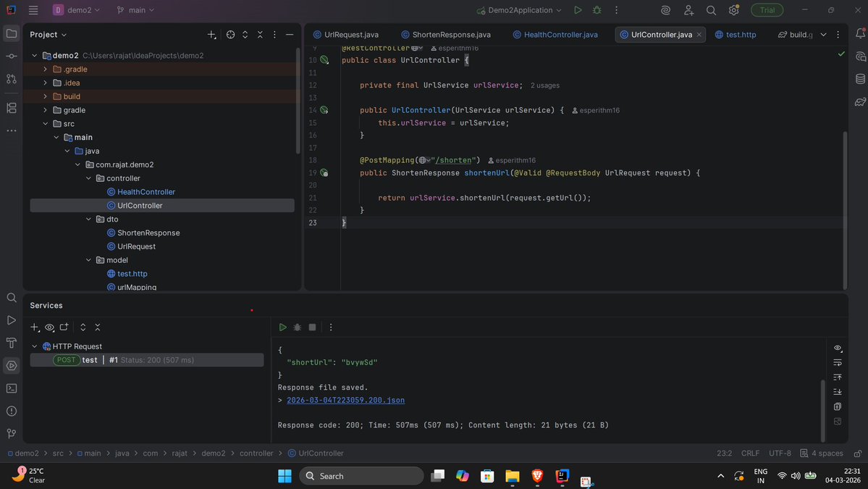This screenshot has height=489, width=868.
Task: Collapse the dto package
Action: click(x=88, y=220)
